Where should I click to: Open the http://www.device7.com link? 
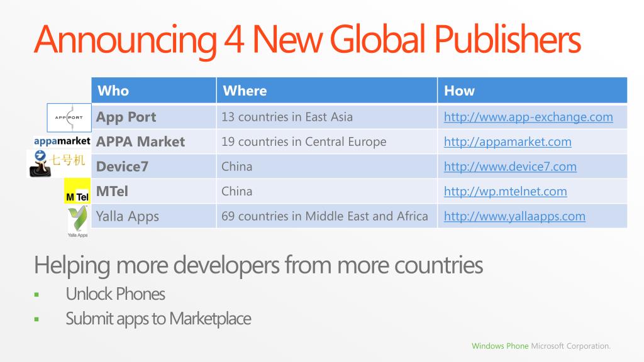pos(510,167)
